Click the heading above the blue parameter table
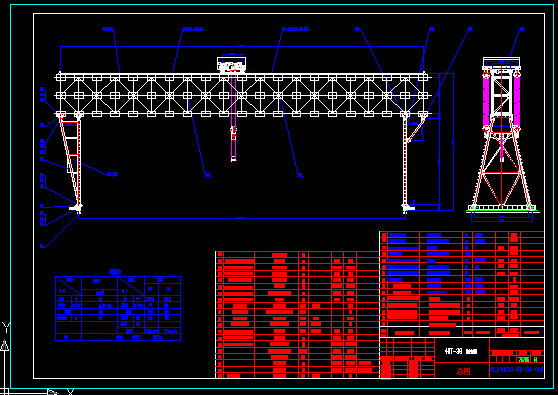The width and height of the screenshot is (558, 395). pos(115,272)
